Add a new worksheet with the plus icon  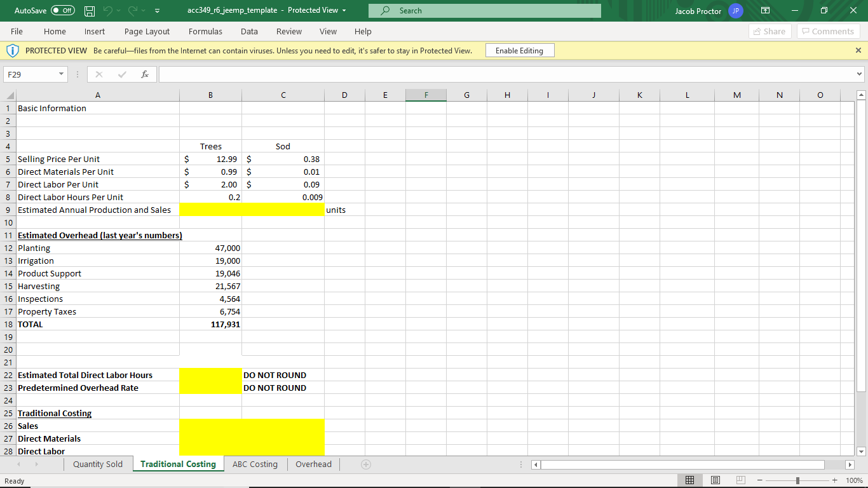pyautogui.click(x=365, y=464)
